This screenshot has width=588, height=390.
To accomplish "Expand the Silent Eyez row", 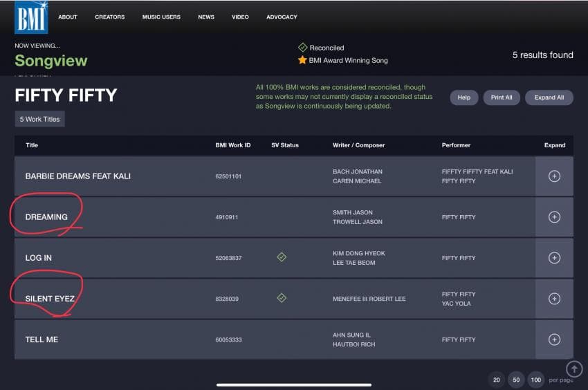I will (554, 299).
